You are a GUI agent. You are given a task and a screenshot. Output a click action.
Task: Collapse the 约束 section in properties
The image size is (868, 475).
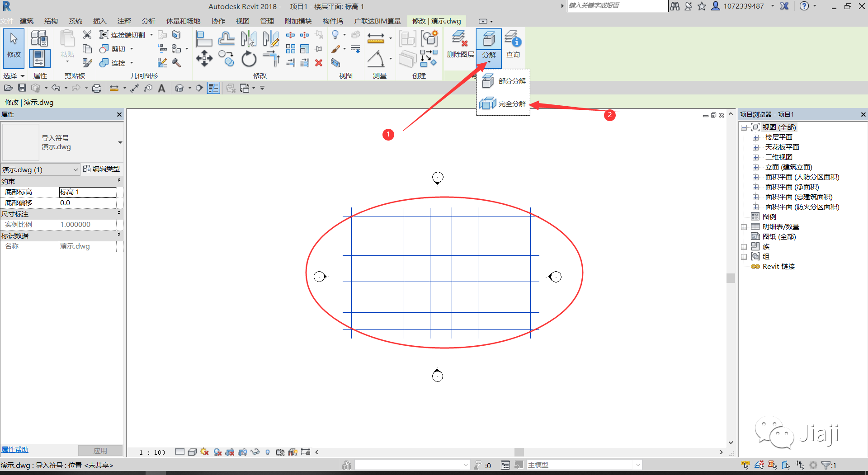click(x=119, y=181)
